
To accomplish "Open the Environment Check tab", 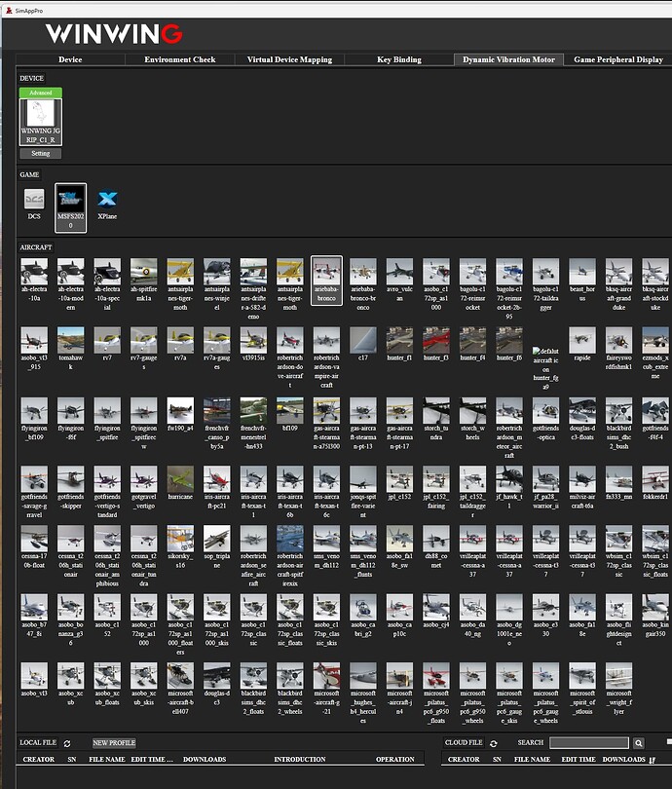I will click(x=179, y=59).
